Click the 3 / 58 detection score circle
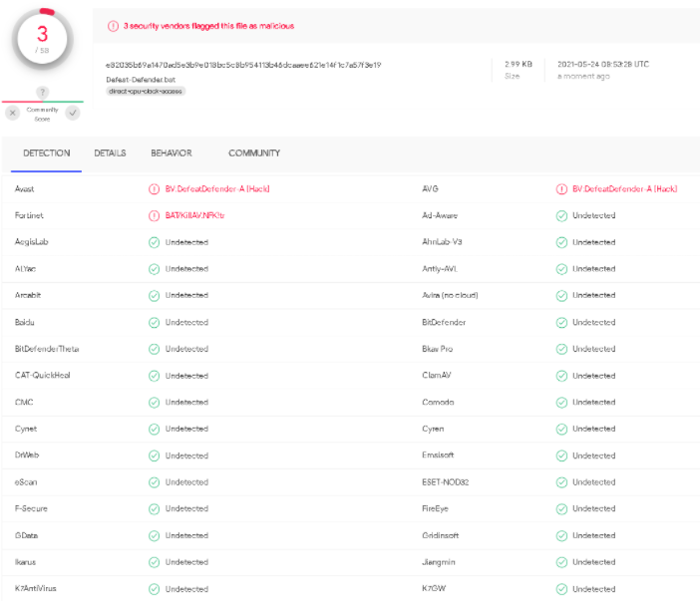 pos(42,40)
